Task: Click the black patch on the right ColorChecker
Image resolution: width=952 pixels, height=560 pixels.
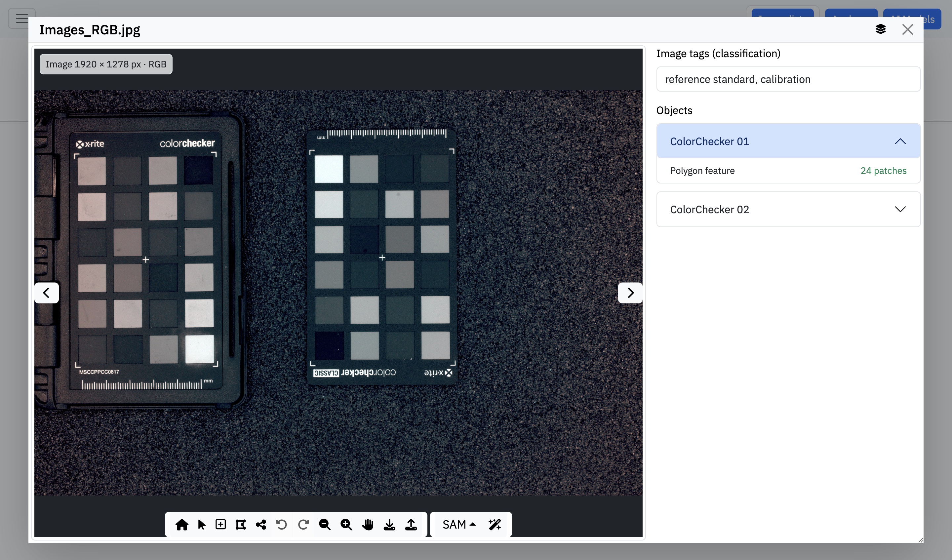Action: tap(329, 345)
